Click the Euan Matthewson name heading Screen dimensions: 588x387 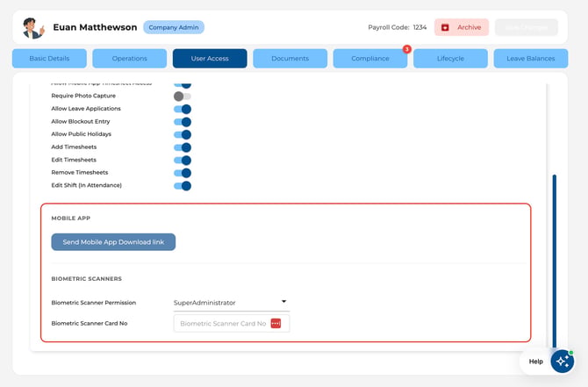point(95,27)
